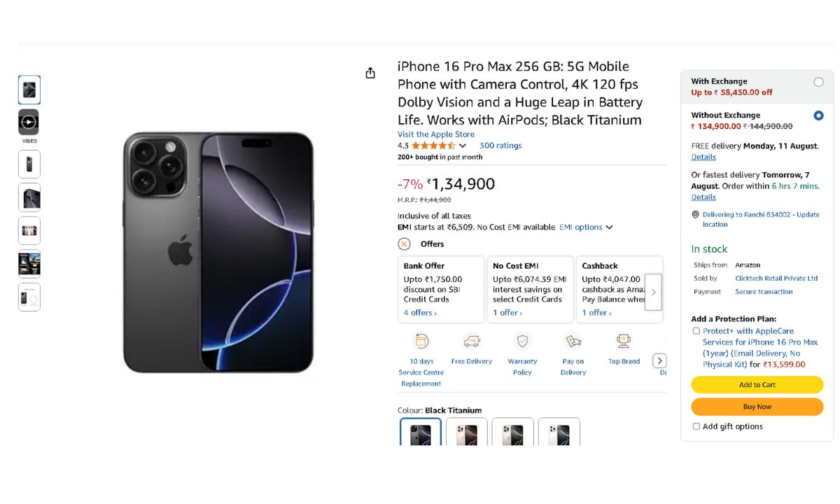Choose the Black Titanium colour swatch
The image size is (840, 504).
pos(421,433)
